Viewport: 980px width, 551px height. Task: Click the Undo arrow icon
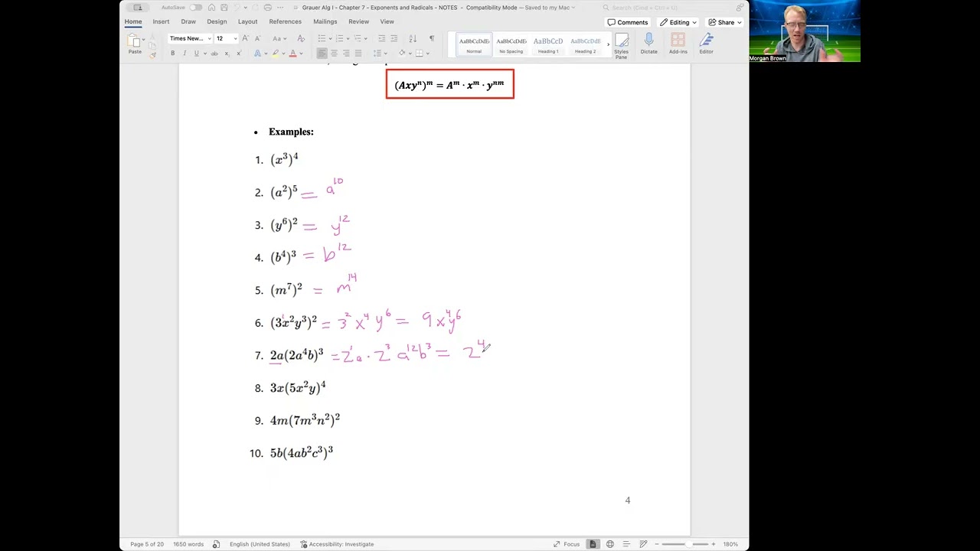(x=237, y=8)
